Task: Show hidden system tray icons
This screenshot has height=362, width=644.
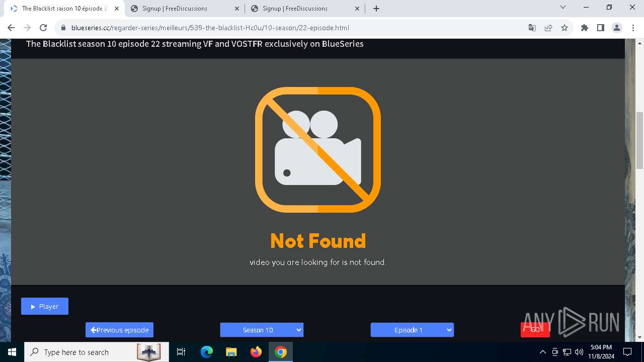Action: (x=542, y=352)
